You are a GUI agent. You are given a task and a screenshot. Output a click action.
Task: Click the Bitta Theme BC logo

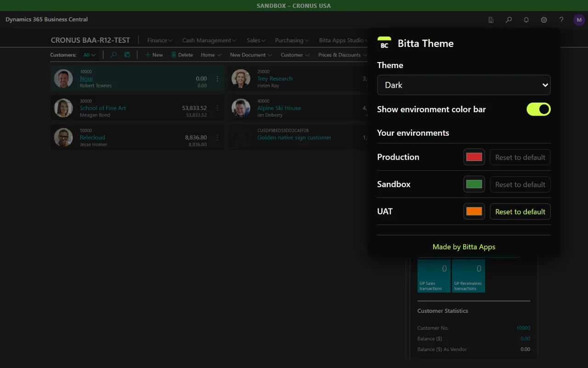pyautogui.click(x=384, y=43)
